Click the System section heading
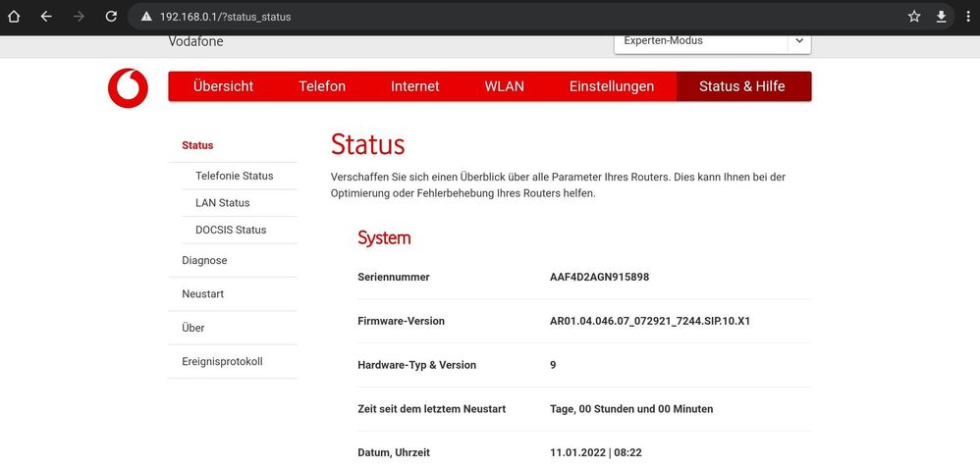The image size is (980, 469). click(x=384, y=238)
